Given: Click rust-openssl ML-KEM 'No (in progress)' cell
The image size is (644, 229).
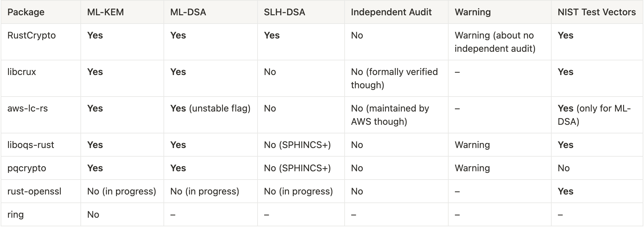Looking at the screenshot, I should 121,191.
